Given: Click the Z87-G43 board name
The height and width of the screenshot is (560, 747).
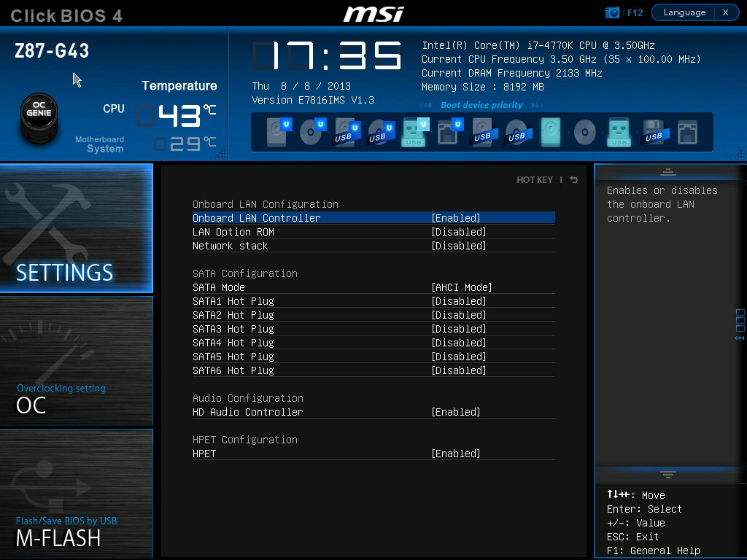Looking at the screenshot, I should pyautogui.click(x=52, y=51).
